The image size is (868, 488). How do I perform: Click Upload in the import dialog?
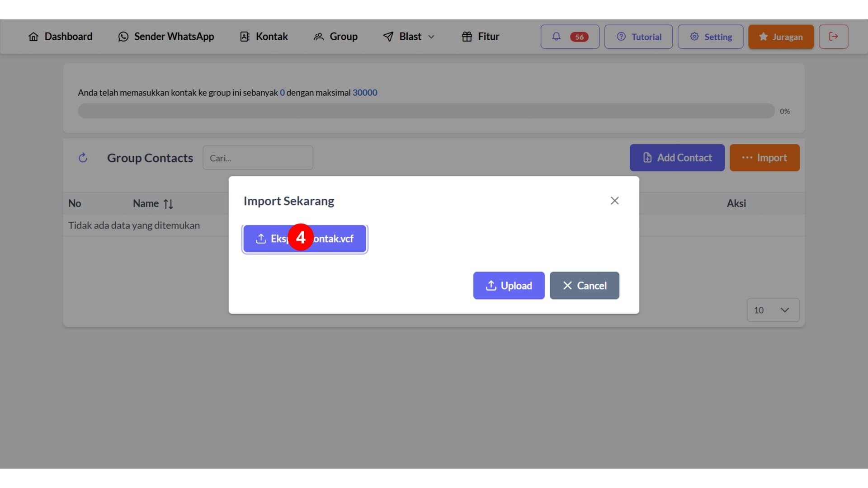tap(509, 286)
